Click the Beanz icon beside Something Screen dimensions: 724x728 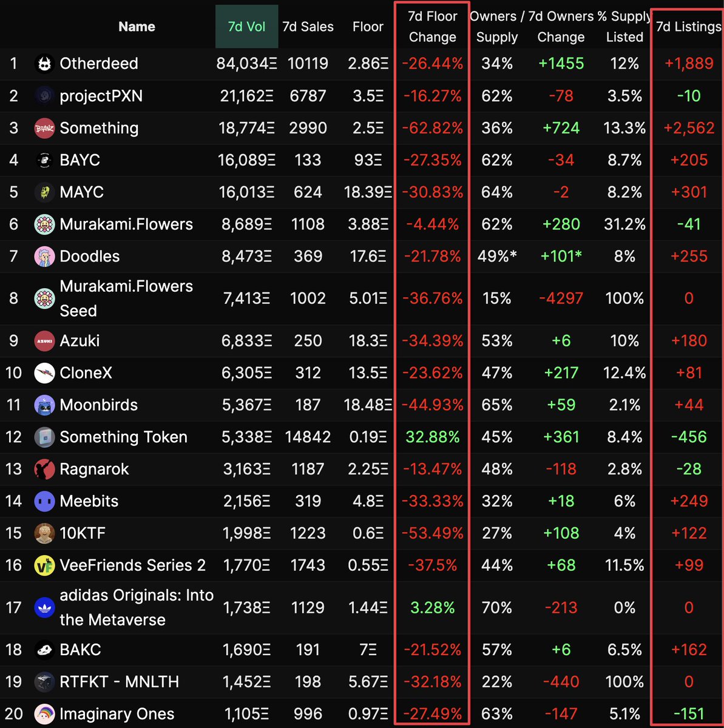(x=44, y=128)
